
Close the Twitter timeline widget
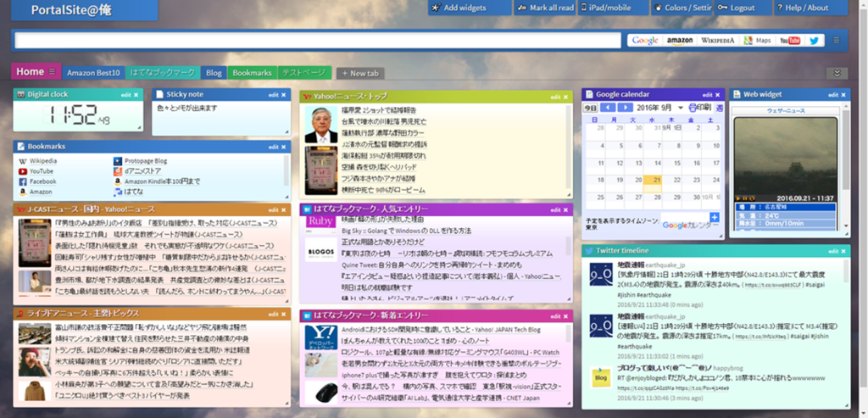(x=843, y=251)
